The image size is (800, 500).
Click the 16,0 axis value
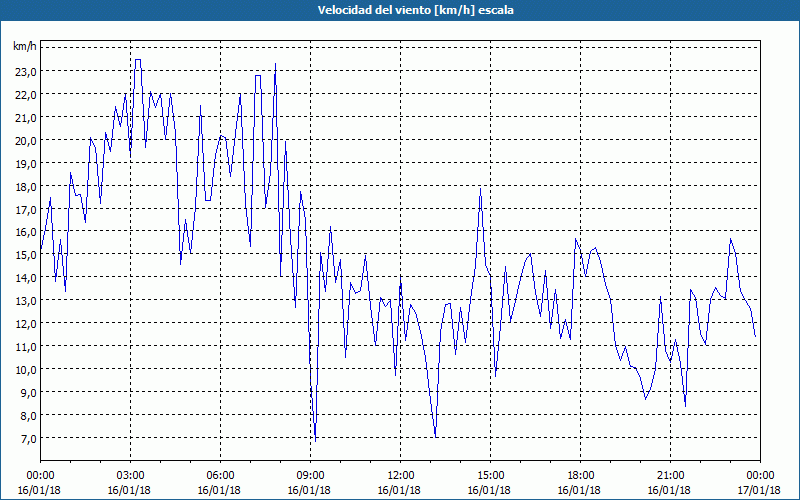point(26,232)
